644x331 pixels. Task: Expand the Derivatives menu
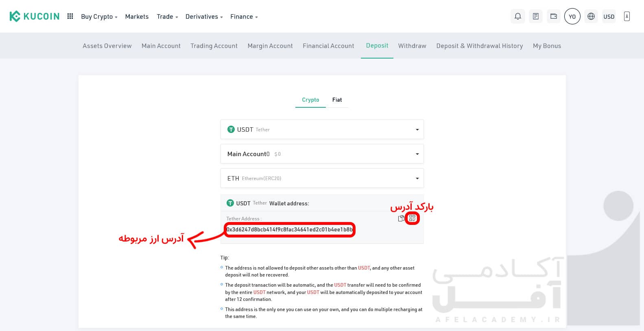coord(204,17)
